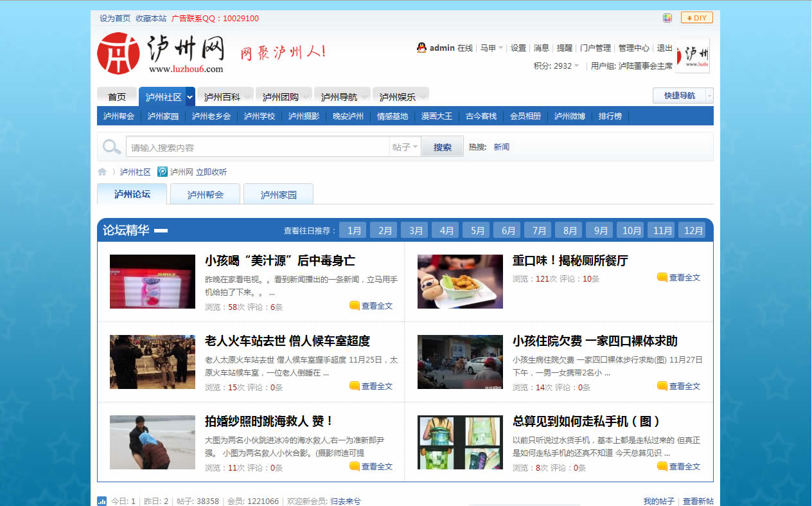Switch to the 泸州家园 forum tab

click(x=279, y=194)
